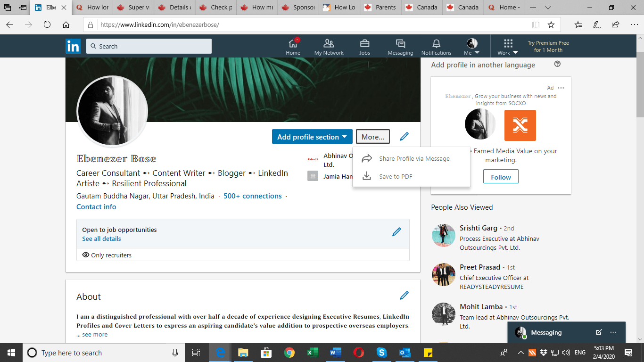Image resolution: width=644 pixels, height=362 pixels.
Task: Compose a new message in Messaging bar
Action: [x=599, y=332]
